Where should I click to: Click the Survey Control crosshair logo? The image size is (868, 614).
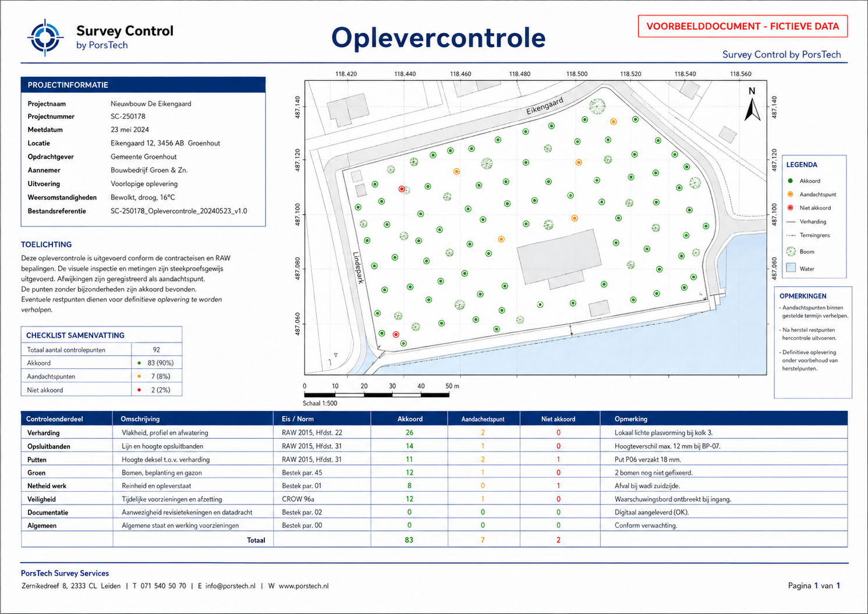point(45,37)
